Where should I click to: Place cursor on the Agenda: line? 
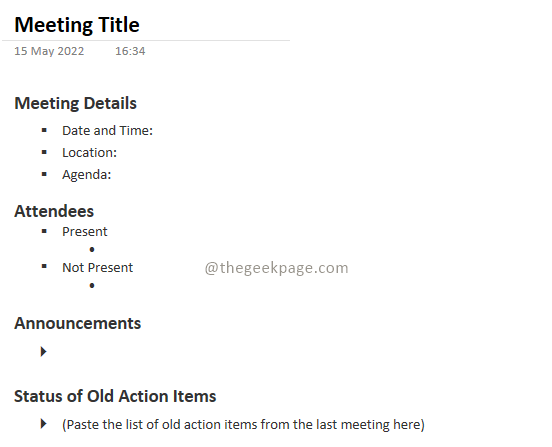pyautogui.click(x=87, y=175)
